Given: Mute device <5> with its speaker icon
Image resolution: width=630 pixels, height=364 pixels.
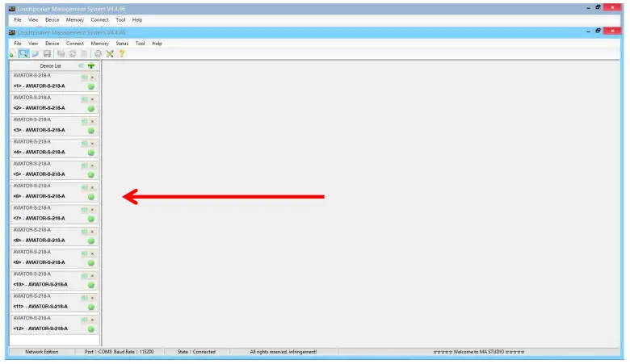Looking at the screenshot, I should (84, 165).
